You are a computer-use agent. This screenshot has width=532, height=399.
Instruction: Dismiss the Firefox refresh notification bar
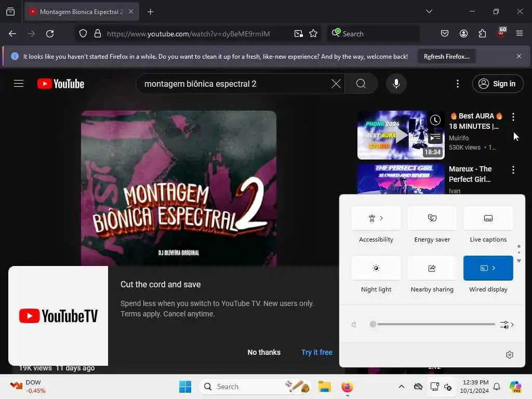coord(518,56)
